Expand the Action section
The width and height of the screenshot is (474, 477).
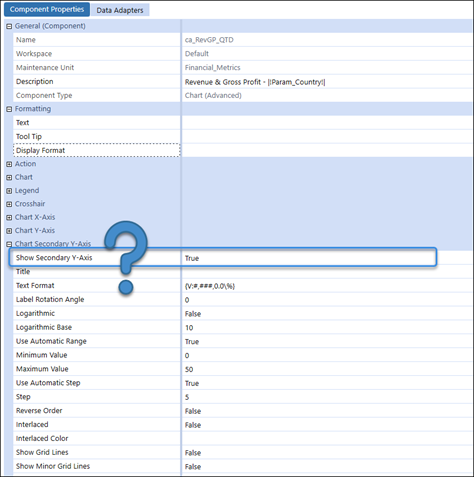tap(9, 164)
